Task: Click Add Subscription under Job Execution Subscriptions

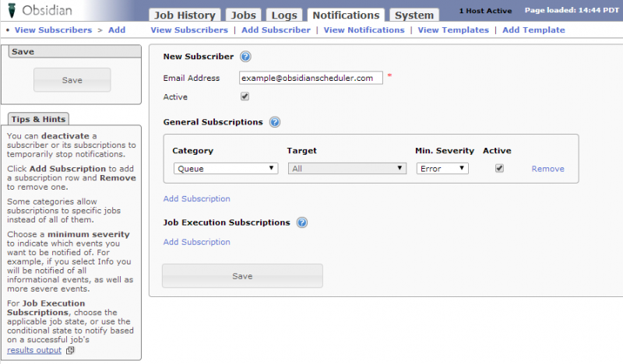Action: [x=196, y=242]
